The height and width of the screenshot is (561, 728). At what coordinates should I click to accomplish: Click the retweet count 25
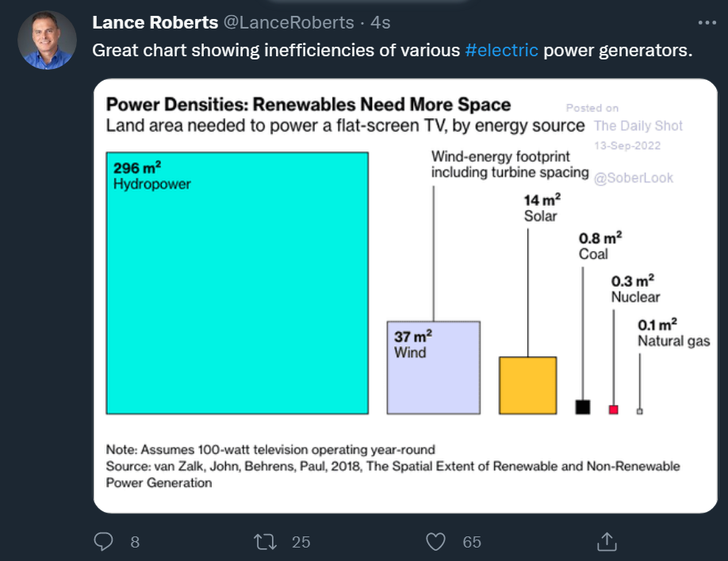(301, 542)
